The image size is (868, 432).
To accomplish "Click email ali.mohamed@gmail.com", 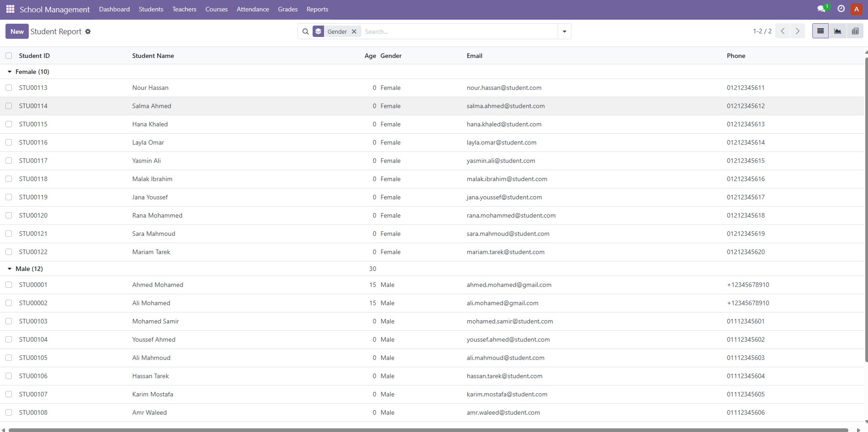I will point(502,303).
